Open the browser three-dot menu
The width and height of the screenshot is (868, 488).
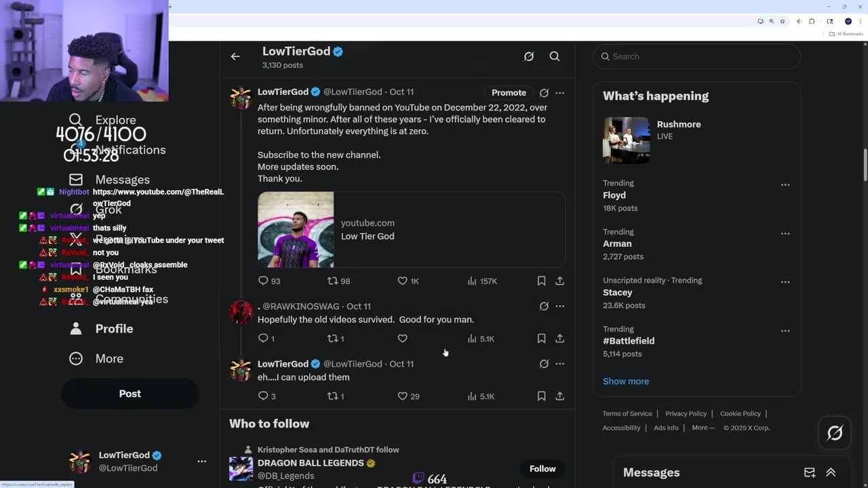coord(860,21)
